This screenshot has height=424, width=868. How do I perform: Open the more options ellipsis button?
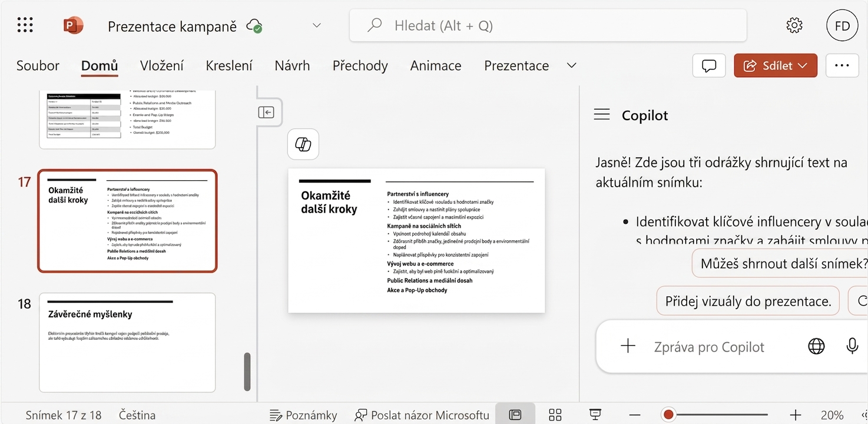click(842, 66)
